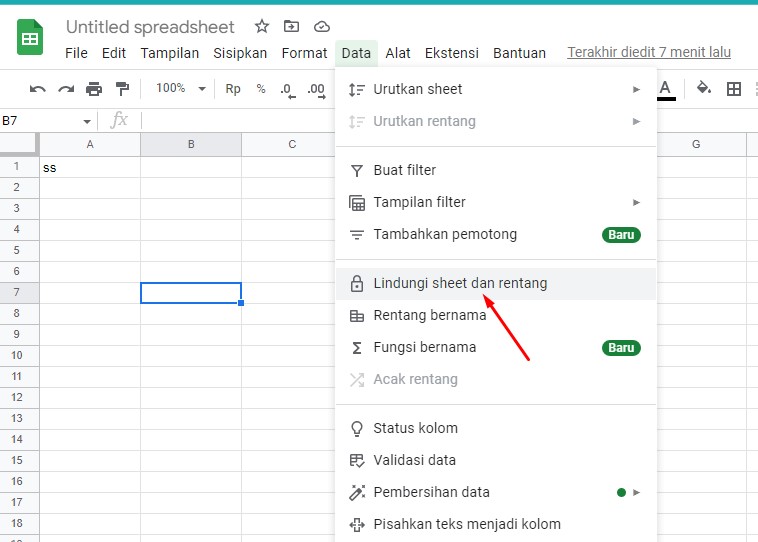Expand Urutkan sheet submenu
This screenshot has height=542, width=758.
(496, 89)
